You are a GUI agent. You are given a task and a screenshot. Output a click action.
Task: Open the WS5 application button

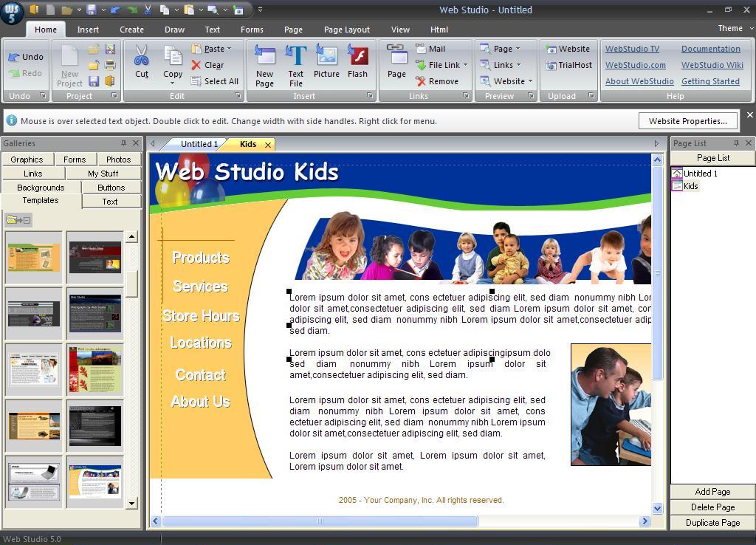[12, 12]
